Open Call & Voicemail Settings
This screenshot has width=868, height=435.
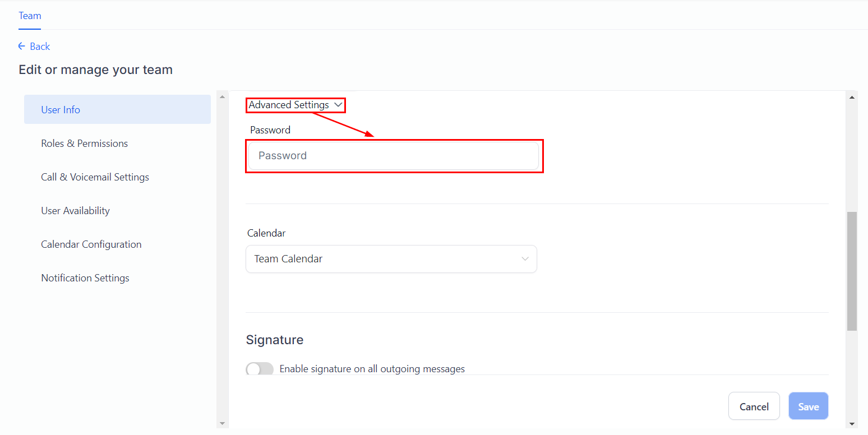coord(95,177)
